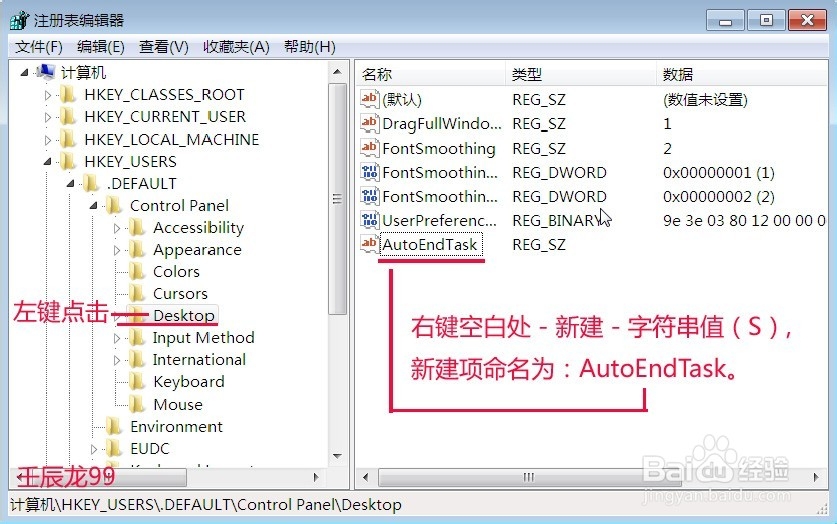
Task: Click the UserPreferenc... binary value icon
Action: click(369, 220)
